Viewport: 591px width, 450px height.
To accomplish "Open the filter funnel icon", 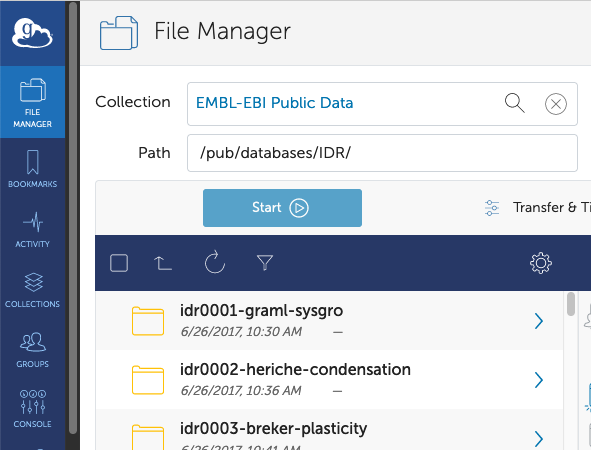I will (x=265, y=263).
